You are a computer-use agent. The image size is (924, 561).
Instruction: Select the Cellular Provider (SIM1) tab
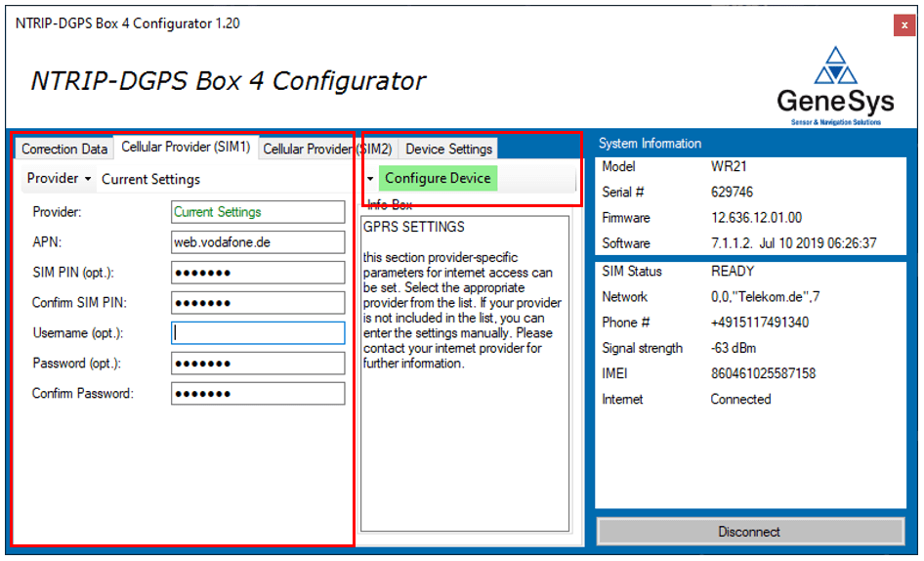pos(186,147)
